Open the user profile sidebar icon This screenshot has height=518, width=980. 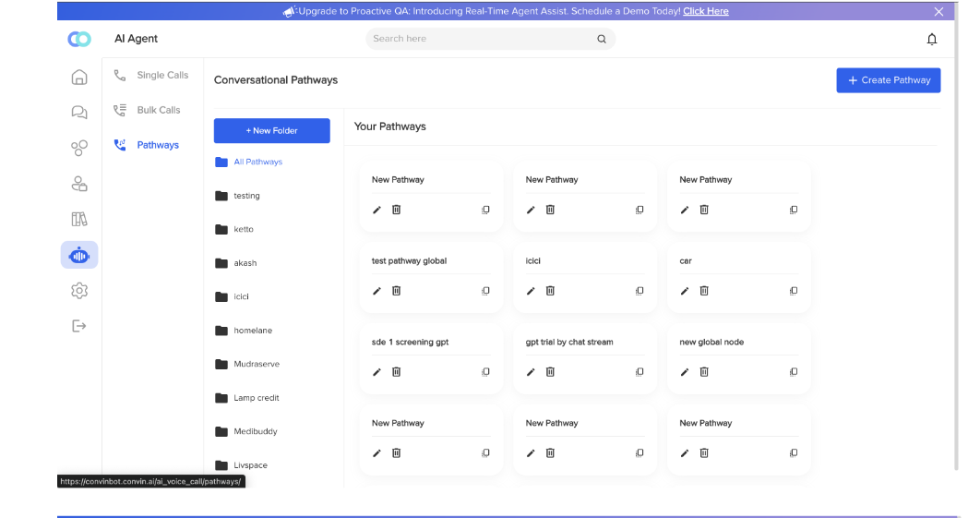tap(79, 184)
